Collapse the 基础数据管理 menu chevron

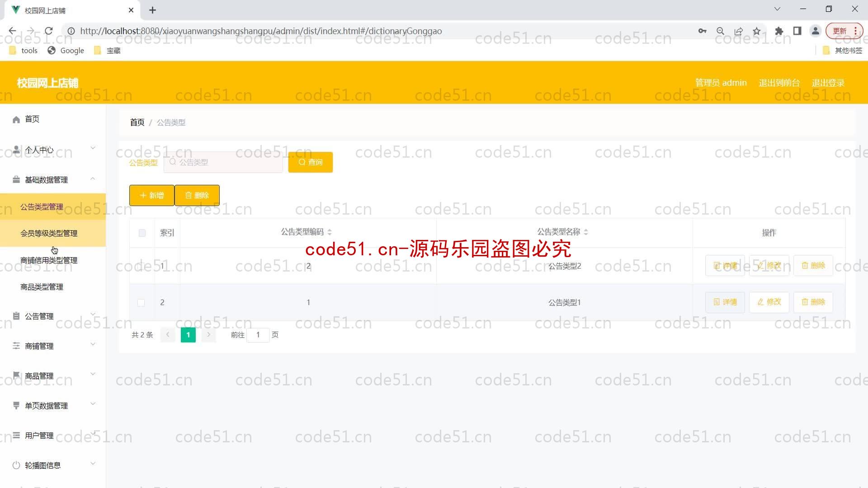(x=93, y=179)
